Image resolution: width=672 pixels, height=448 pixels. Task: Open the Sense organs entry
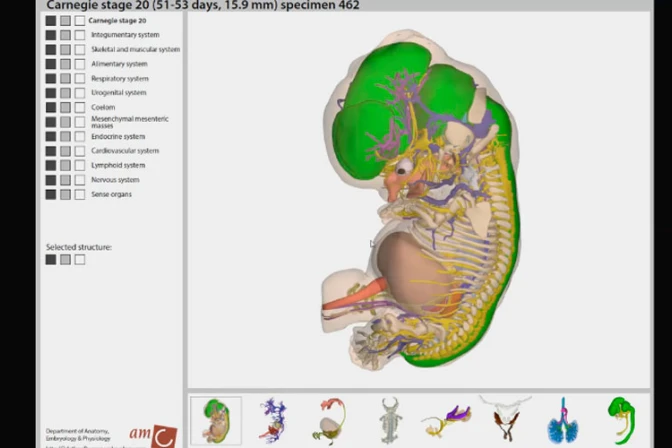click(111, 194)
